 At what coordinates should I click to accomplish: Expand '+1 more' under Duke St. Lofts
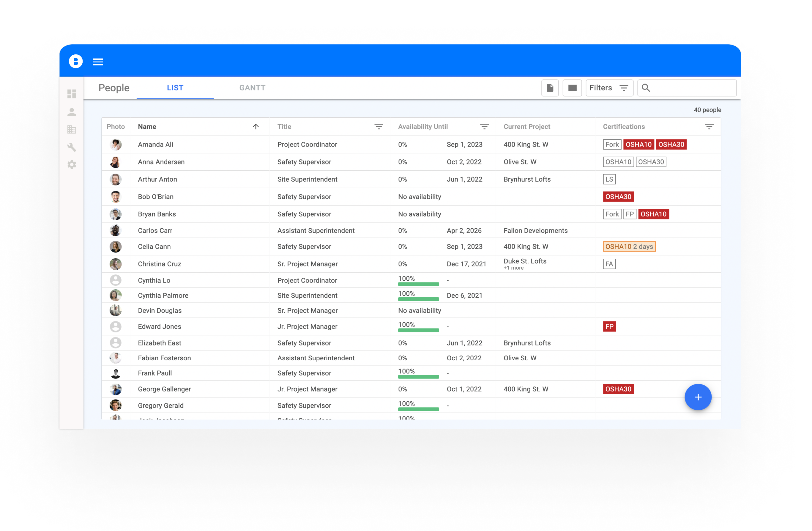pyautogui.click(x=513, y=268)
